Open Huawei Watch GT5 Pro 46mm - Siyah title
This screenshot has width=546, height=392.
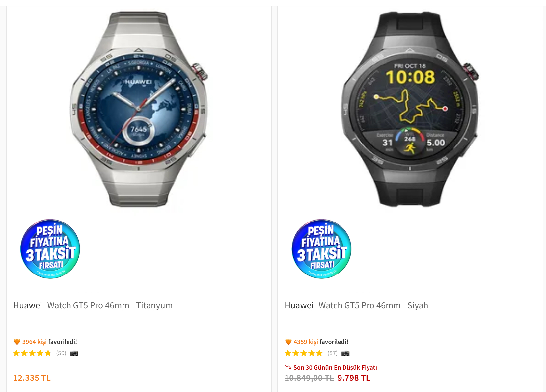[356, 305]
